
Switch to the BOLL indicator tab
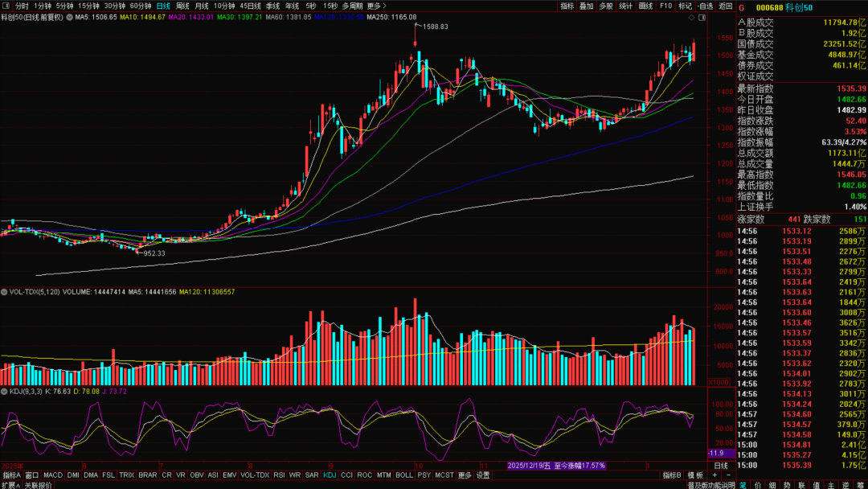[x=404, y=475]
